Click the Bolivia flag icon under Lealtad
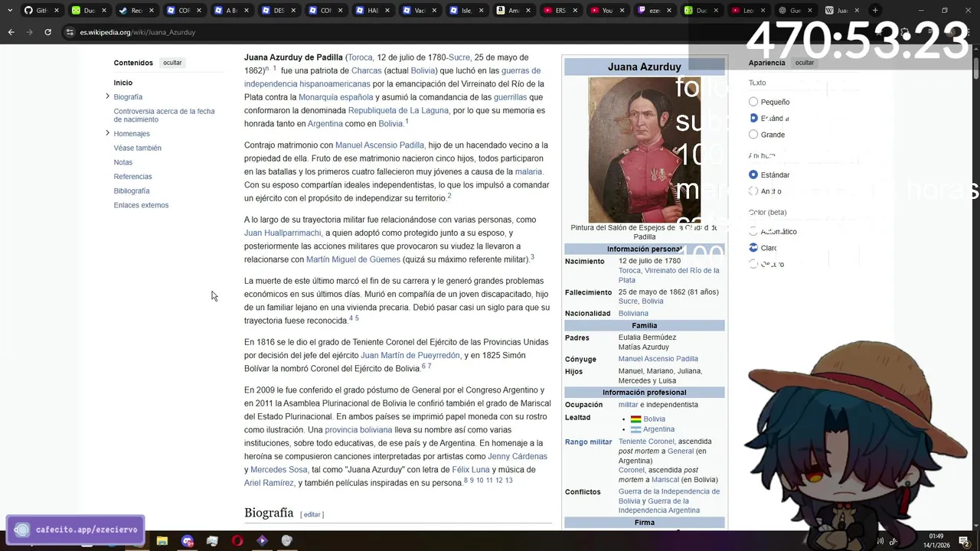980x551 pixels. [635, 419]
